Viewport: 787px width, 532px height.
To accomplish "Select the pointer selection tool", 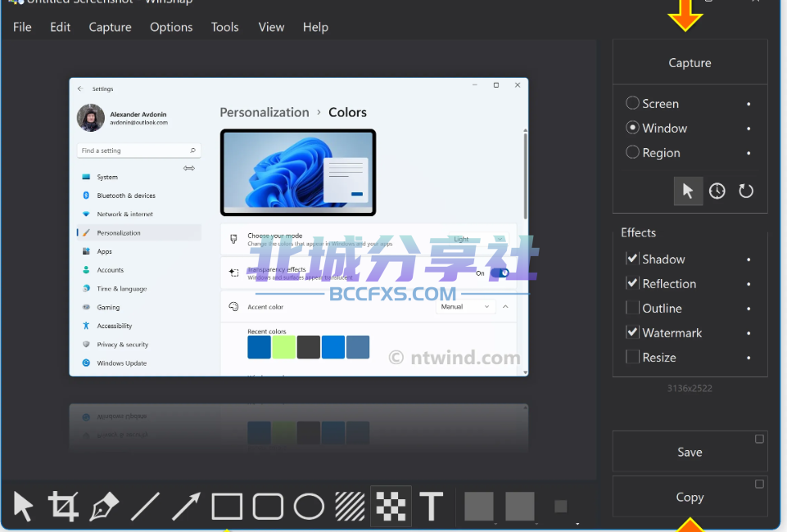I will 23,506.
